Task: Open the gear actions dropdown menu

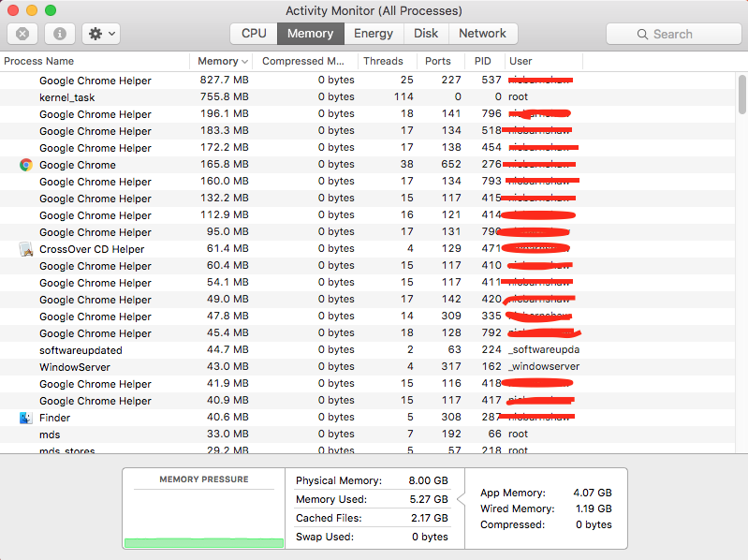Action: (x=101, y=34)
